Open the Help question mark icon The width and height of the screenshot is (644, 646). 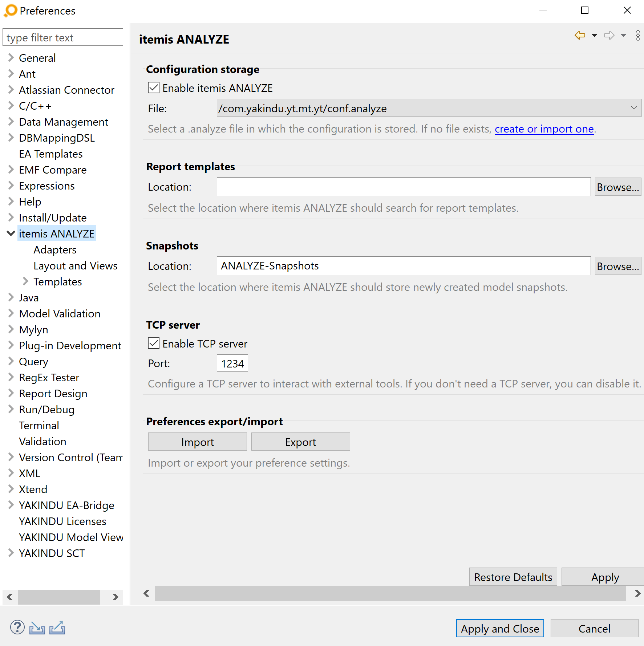[x=17, y=627]
